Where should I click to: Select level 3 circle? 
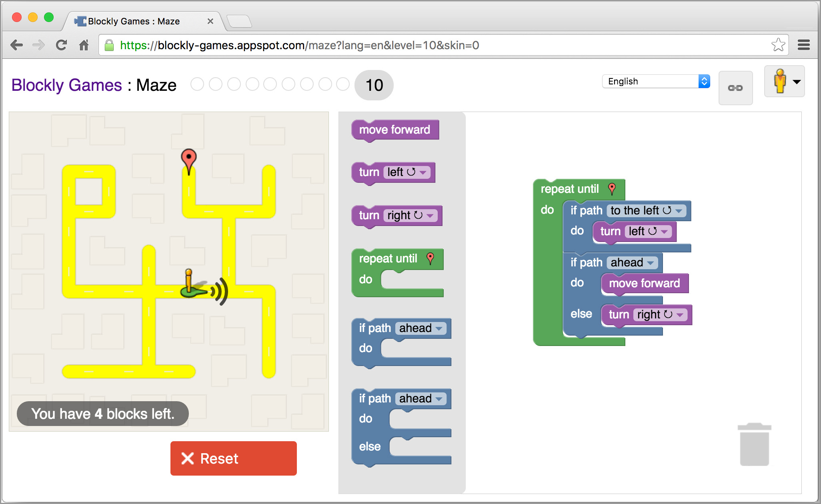(x=234, y=84)
